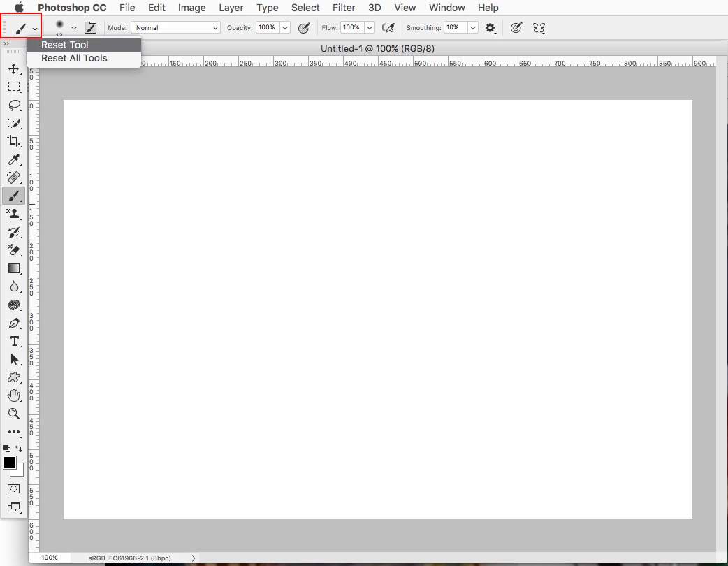Toggle pressure for opacity
The height and width of the screenshot is (566, 728).
(x=304, y=28)
